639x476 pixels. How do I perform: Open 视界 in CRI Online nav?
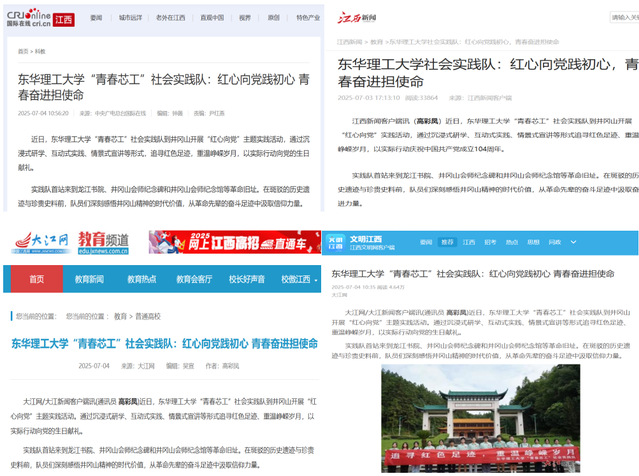(x=245, y=18)
